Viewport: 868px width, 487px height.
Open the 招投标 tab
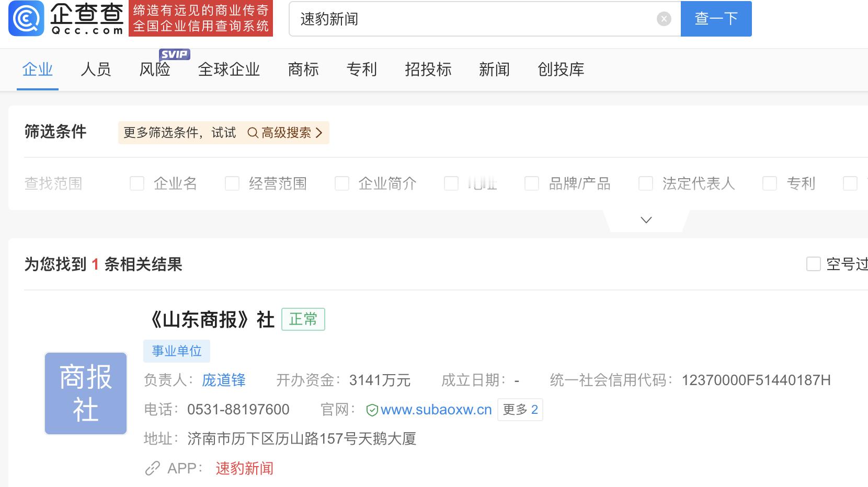[428, 69]
